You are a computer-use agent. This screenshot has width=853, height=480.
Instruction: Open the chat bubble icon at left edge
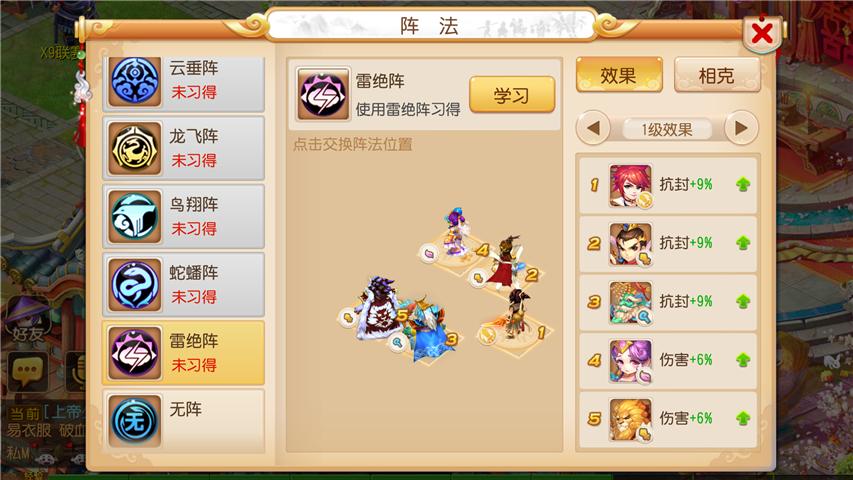pos(26,371)
